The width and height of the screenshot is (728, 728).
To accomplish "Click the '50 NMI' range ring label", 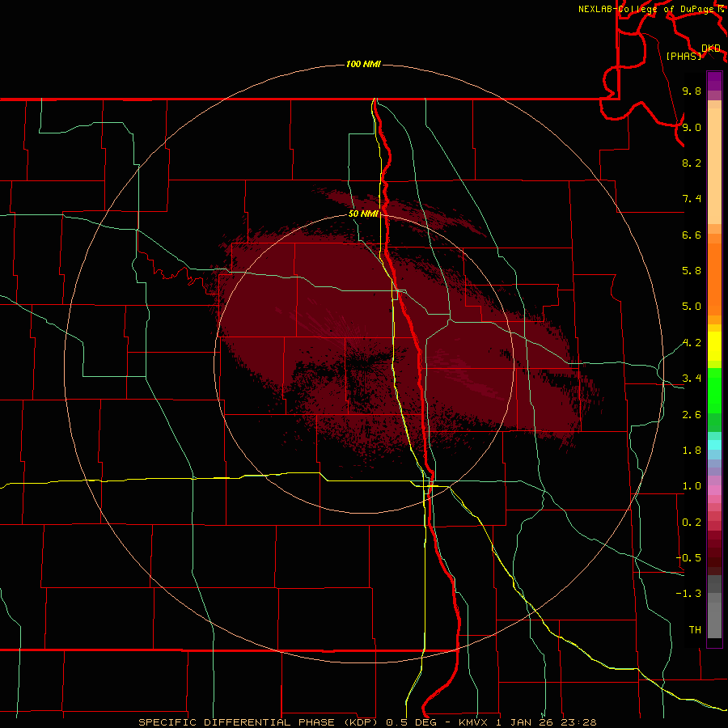I will (x=363, y=214).
